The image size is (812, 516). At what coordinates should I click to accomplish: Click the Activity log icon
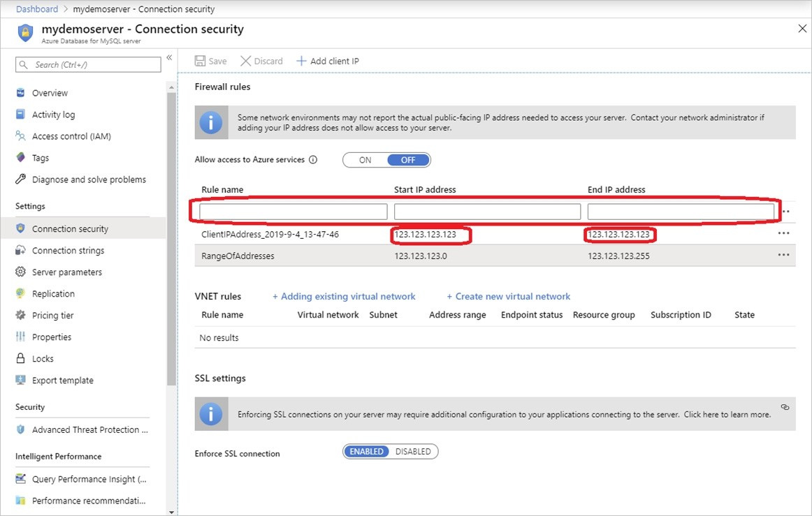[x=21, y=115]
